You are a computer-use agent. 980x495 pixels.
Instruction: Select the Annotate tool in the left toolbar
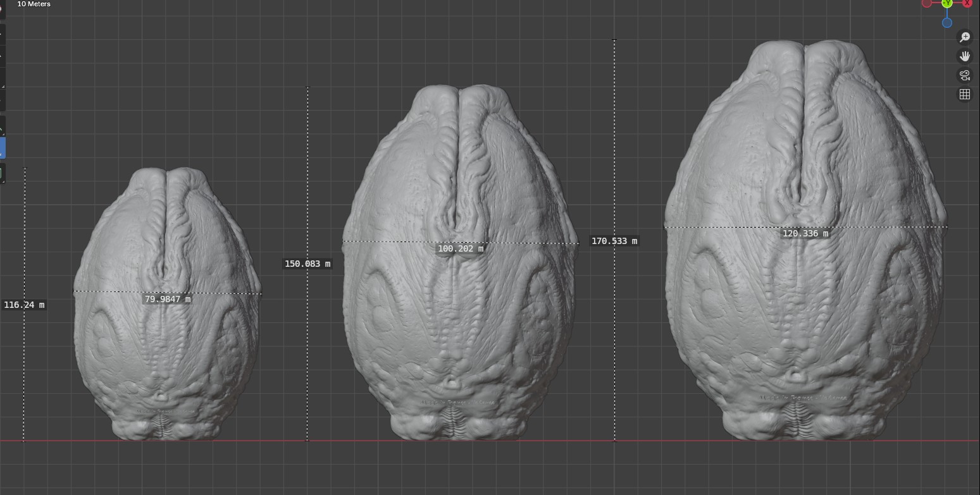click(3, 174)
